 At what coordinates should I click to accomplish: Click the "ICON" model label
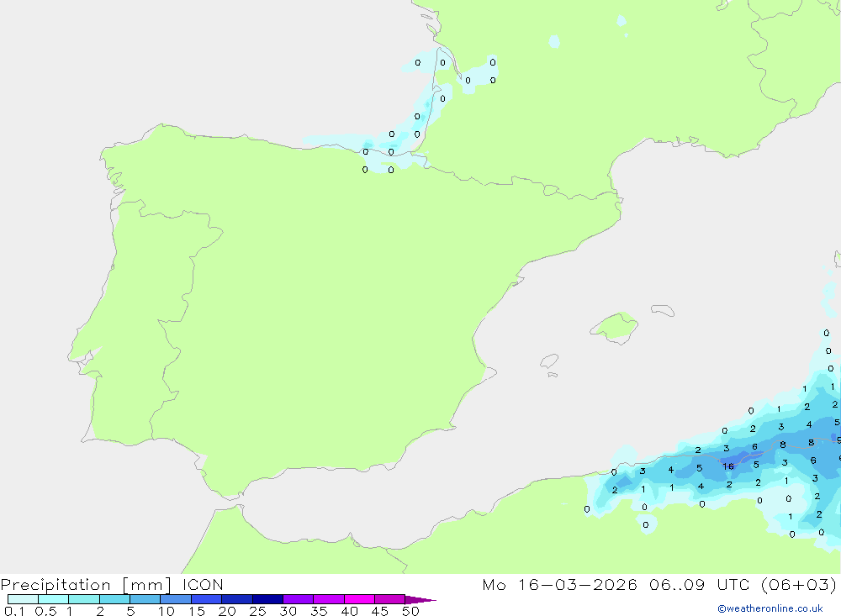pos(203,585)
